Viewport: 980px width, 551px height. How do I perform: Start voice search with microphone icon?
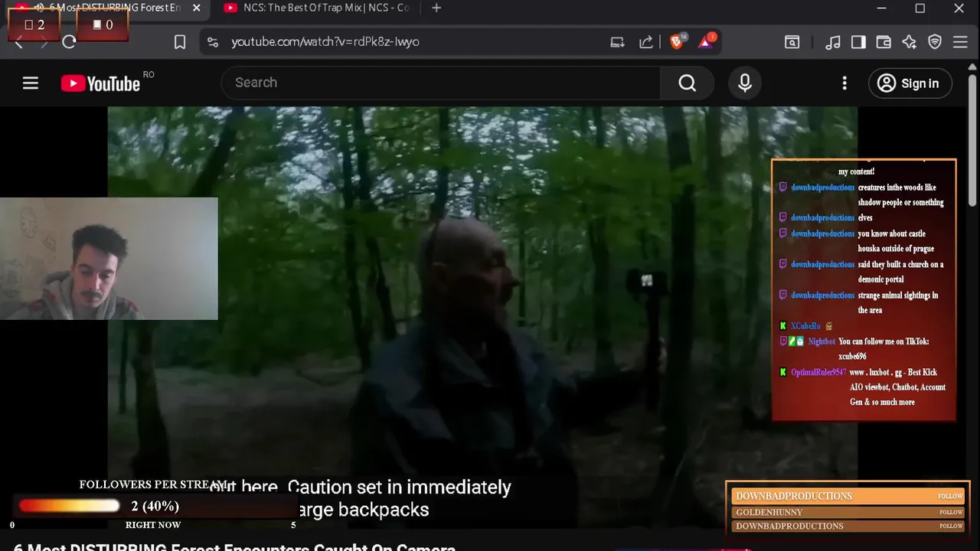pos(745,83)
